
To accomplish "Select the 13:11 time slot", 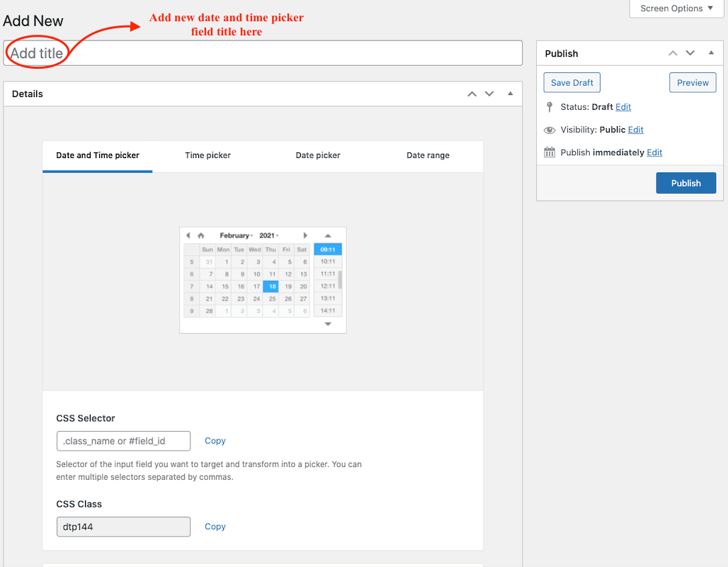I will (x=328, y=298).
